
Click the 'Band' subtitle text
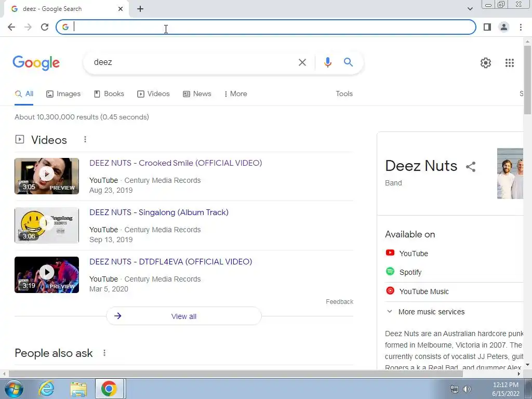click(x=394, y=183)
